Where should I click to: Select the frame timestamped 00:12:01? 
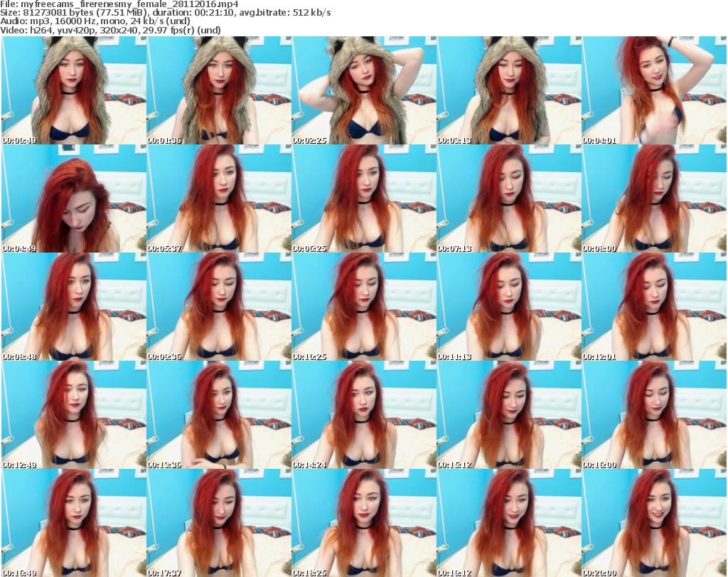pos(654,307)
